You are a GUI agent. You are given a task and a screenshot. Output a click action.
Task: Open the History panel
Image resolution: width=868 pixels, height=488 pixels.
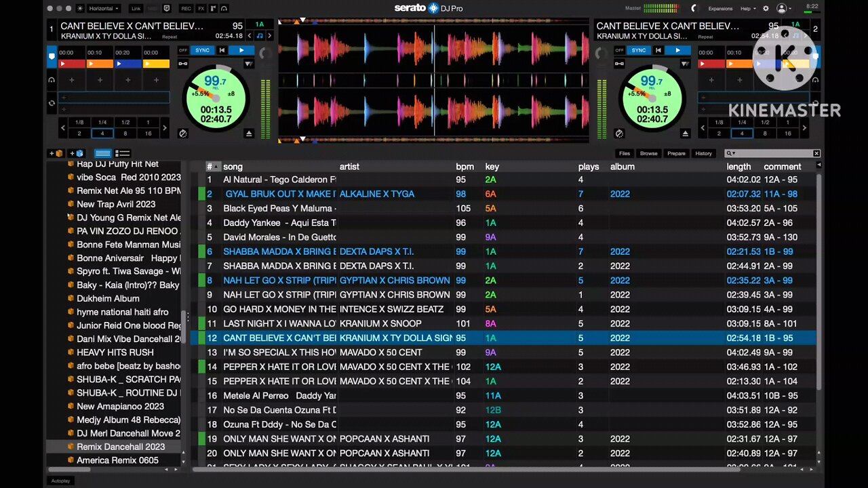(x=703, y=153)
